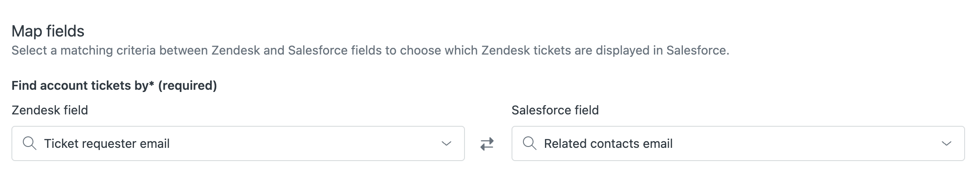Expand the Salesforce field dropdown chevron
The height and width of the screenshot is (176, 980).
pyautogui.click(x=947, y=143)
